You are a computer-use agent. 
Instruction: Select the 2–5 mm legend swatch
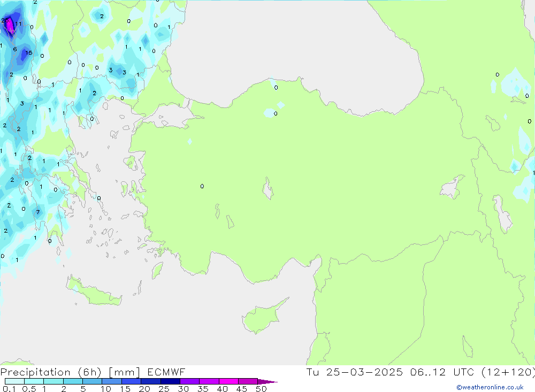[x=73, y=381]
